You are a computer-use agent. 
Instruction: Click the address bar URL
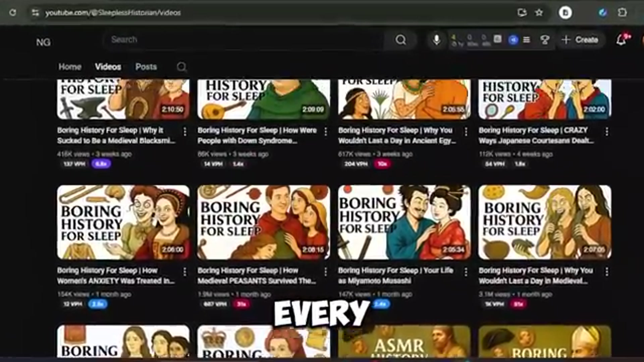(113, 13)
